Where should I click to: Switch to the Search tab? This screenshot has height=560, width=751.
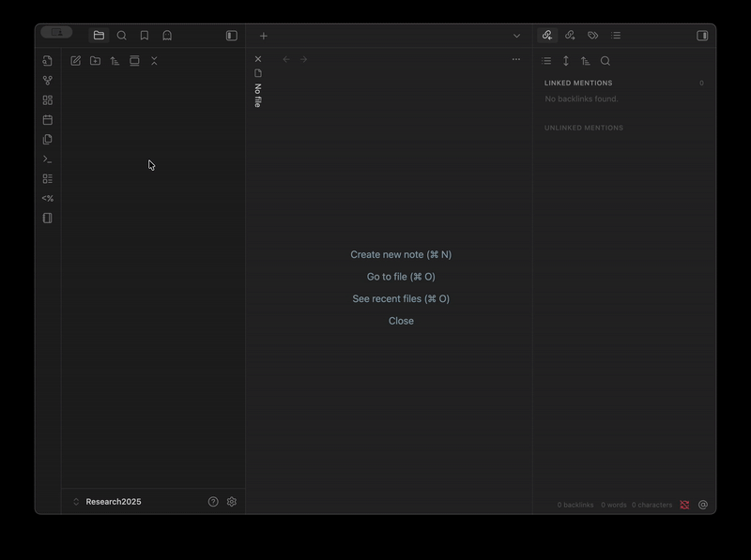coord(122,36)
